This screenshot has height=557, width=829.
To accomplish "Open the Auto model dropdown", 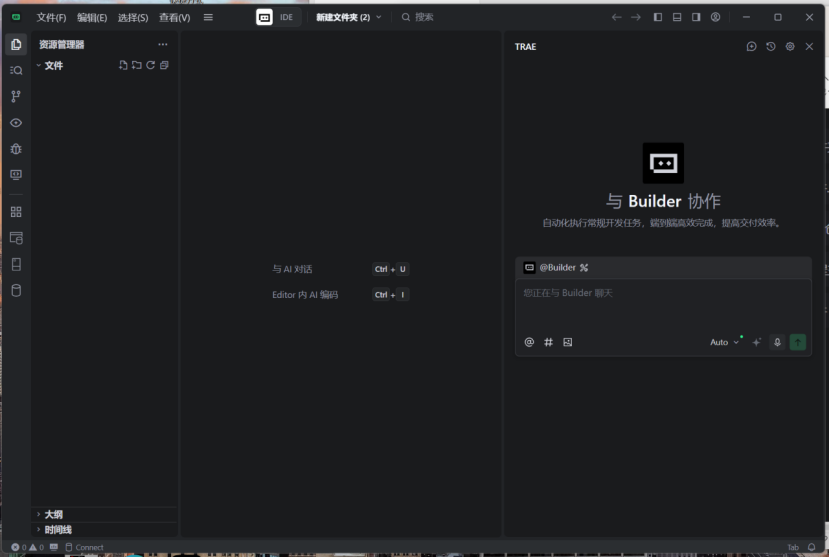I will [724, 342].
